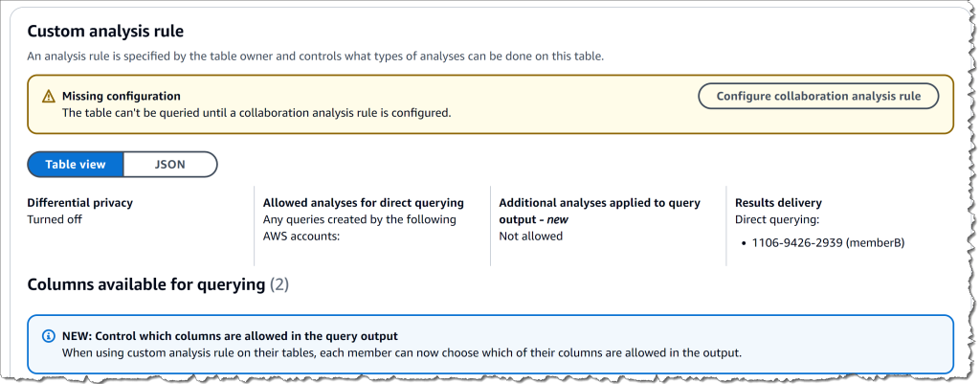
Task: Click the 'Turned off' differential privacy value
Action: click(x=55, y=219)
